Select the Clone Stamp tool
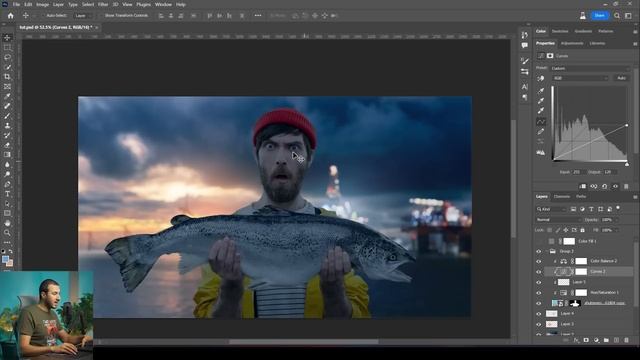Viewport: 640px width, 360px height. 7,126
